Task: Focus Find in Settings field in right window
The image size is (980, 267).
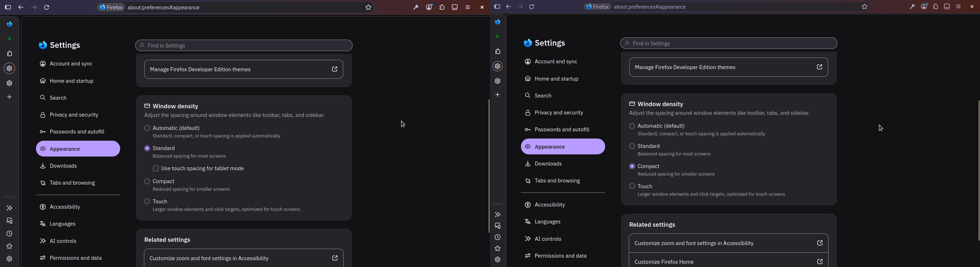Action: pos(729,44)
